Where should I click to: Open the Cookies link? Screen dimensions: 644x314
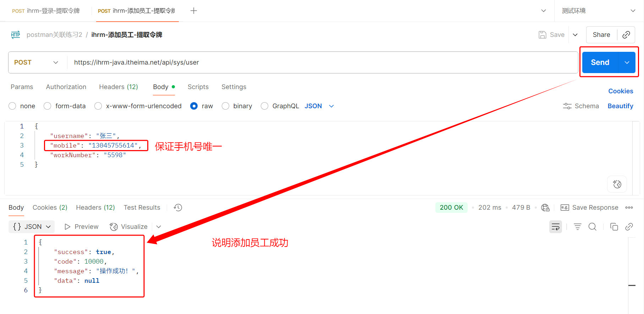tap(621, 91)
